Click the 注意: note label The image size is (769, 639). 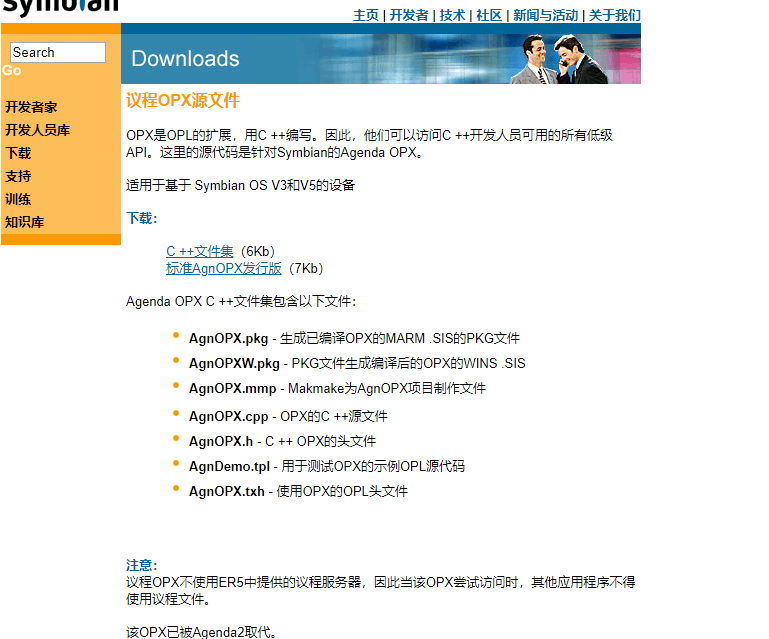(142, 565)
